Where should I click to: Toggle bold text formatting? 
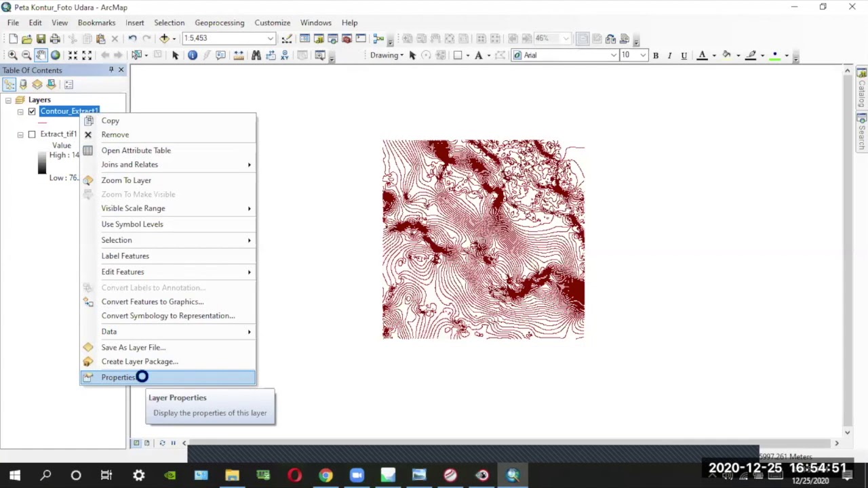(x=656, y=55)
